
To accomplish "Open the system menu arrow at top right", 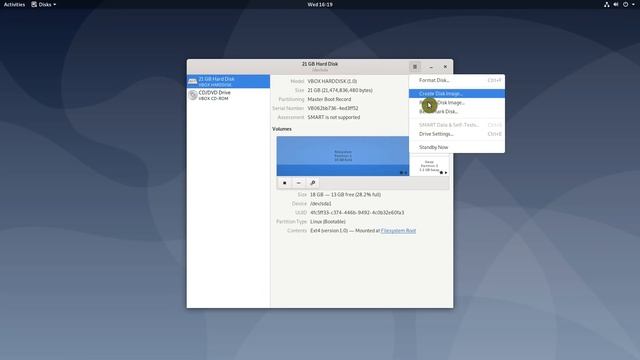I will click(633, 4).
